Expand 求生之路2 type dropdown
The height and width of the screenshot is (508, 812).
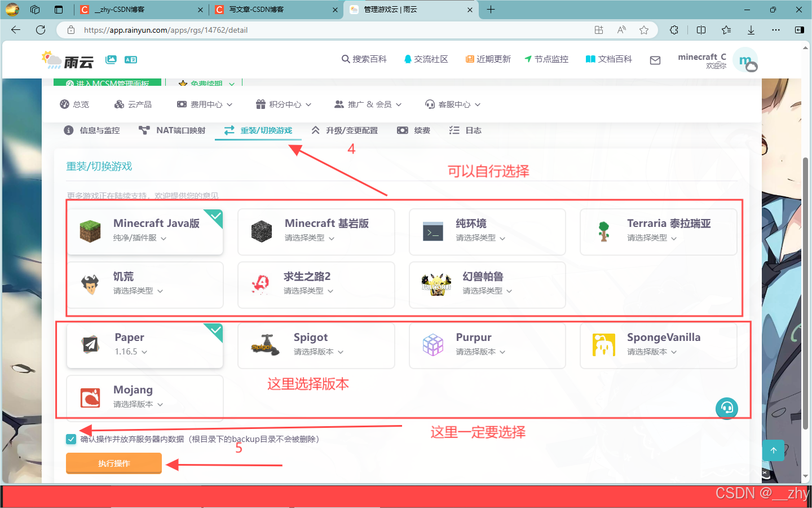(x=308, y=291)
